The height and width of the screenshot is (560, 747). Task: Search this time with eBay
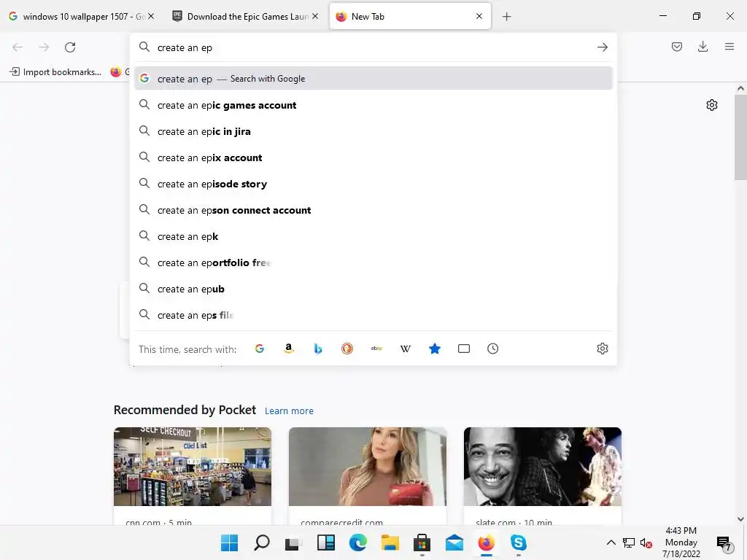pos(376,349)
